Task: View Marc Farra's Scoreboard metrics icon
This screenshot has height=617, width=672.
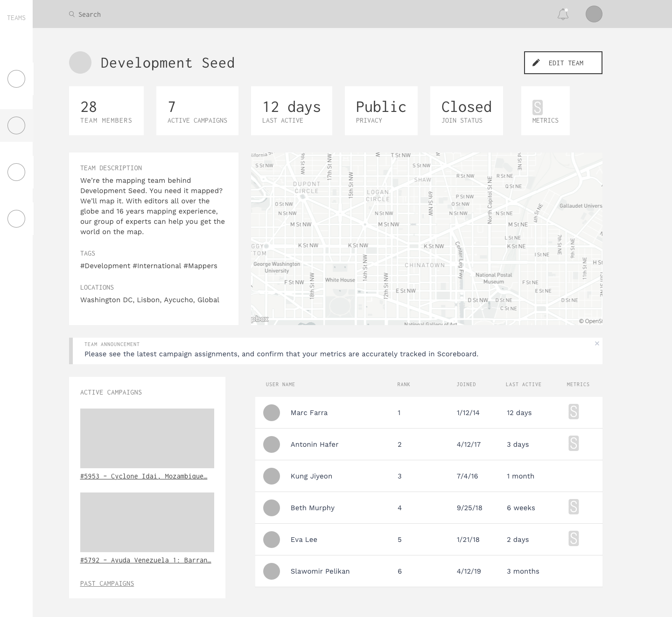Action: coord(574,412)
